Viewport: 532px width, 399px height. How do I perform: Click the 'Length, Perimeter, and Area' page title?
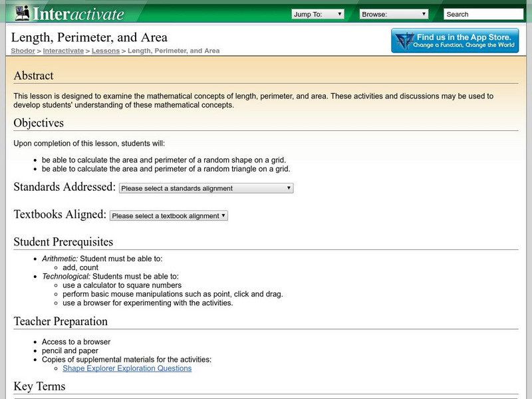tap(89, 38)
